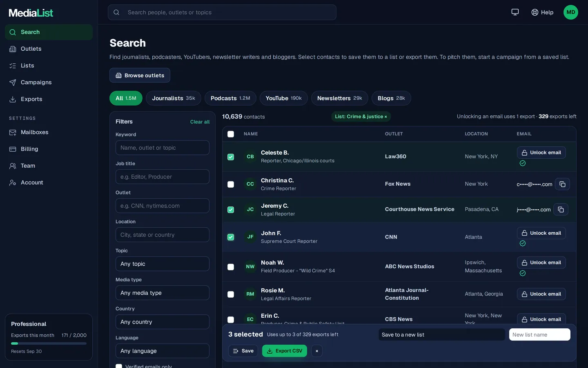Check Rosie M. row checkbox

pyautogui.click(x=231, y=294)
